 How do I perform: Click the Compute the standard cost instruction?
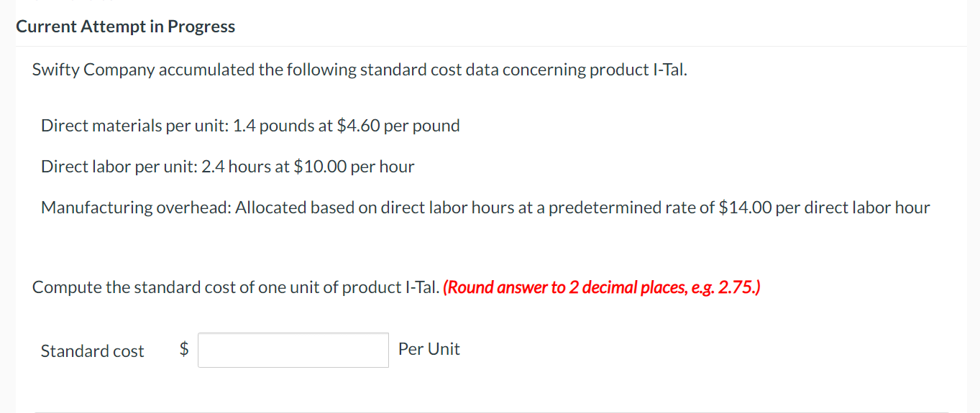(236, 287)
